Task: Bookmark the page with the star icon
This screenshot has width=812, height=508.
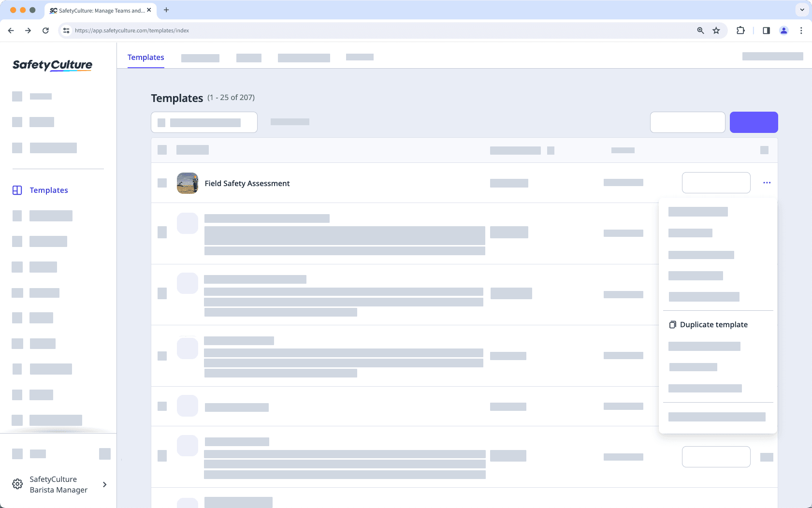Action: (x=716, y=30)
